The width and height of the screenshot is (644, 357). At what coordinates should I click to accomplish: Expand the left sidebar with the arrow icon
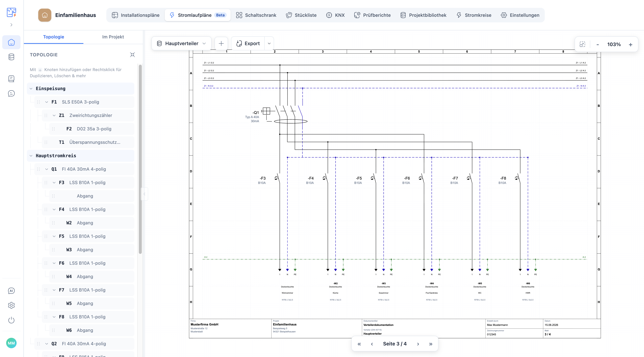click(x=11, y=25)
